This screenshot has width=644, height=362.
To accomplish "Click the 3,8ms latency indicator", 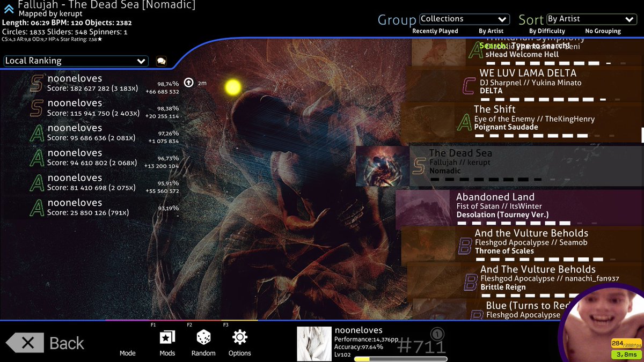I will click(627, 354).
